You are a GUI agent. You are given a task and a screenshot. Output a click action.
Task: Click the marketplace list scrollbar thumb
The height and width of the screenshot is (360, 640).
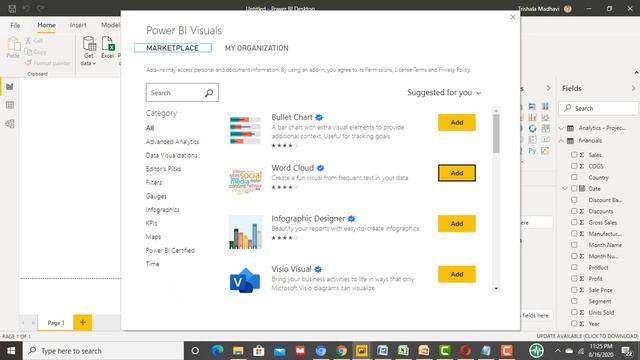(496, 134)
